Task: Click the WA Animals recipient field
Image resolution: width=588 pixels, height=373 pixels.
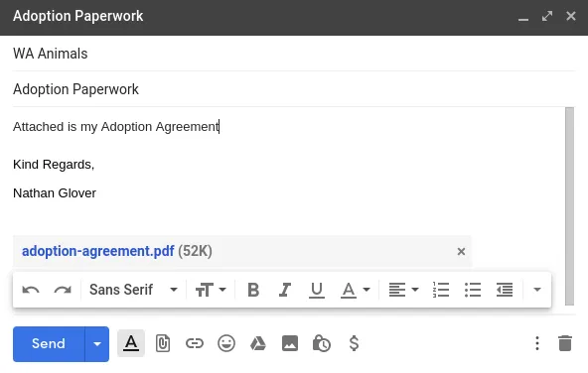Action: 294,54
